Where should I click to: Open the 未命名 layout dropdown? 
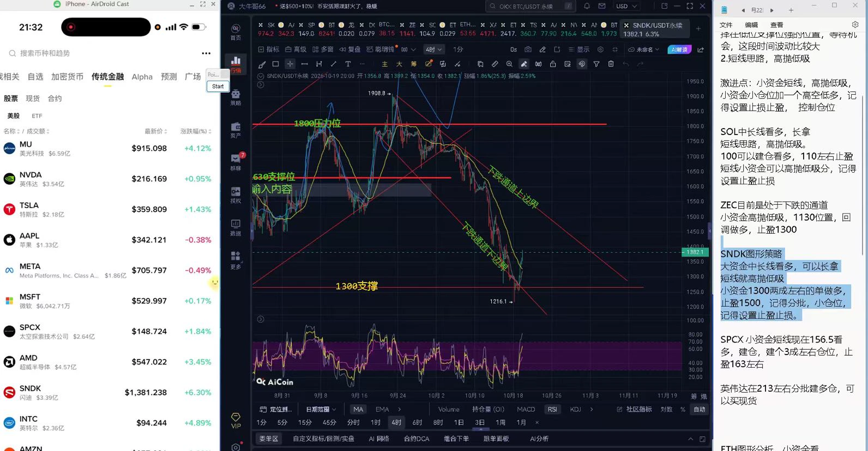(x=644, y=50)
